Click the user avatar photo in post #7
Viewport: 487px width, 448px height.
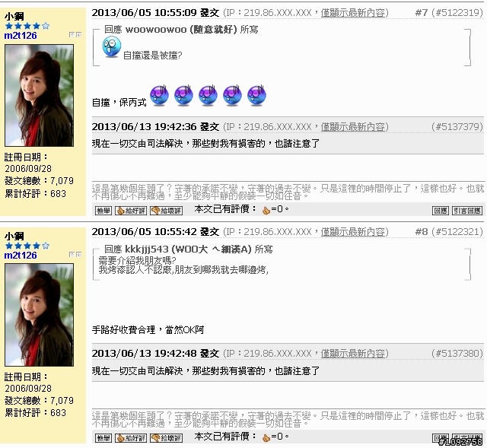(39, 96)
